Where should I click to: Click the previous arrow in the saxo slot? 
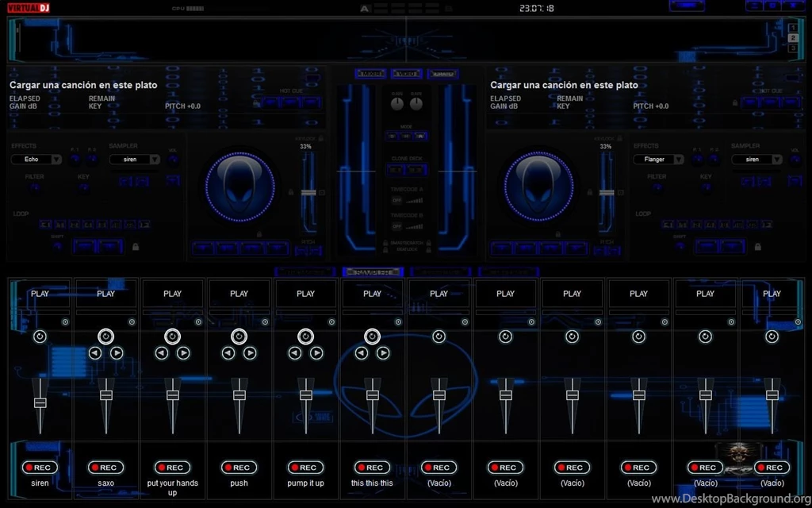[x=95, y=353]
